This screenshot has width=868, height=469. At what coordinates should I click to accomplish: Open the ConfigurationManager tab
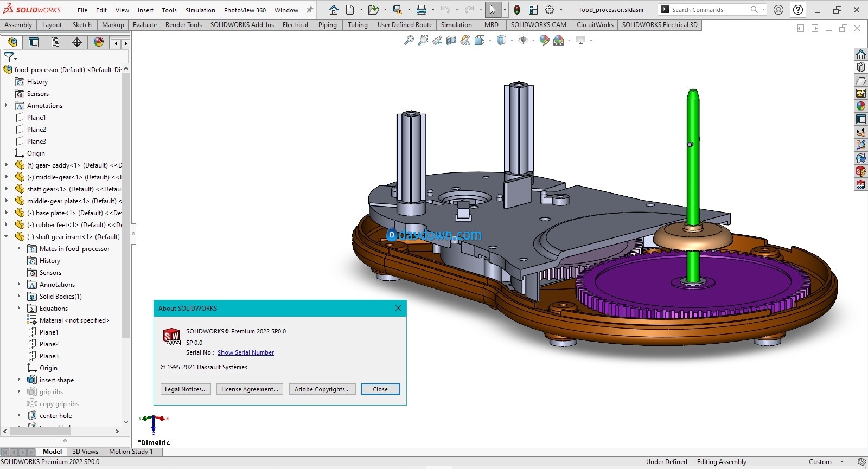(x=55, y=42)
